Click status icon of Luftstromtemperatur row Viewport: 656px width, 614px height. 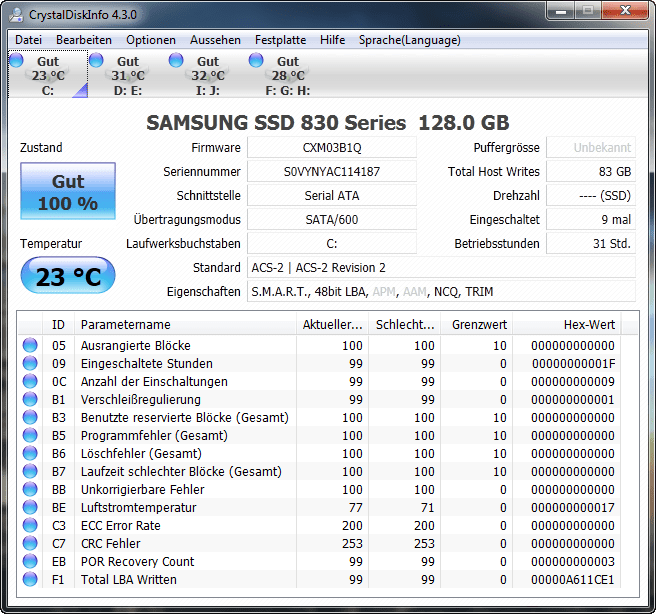click(x=30, y=507)
